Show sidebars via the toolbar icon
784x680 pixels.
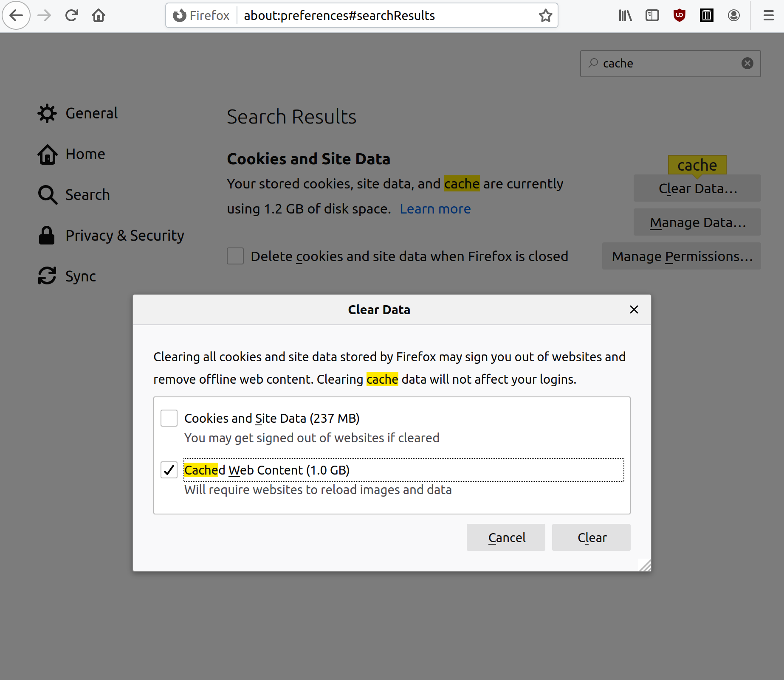click(x=652, y=16)
